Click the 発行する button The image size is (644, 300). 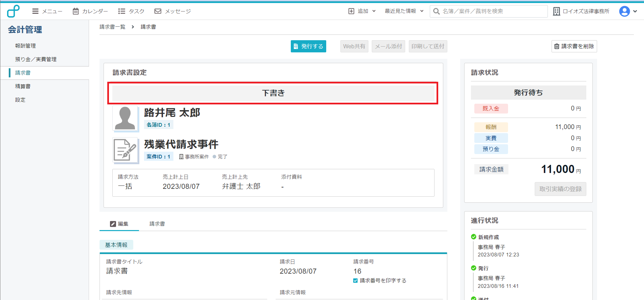point(308,46)
